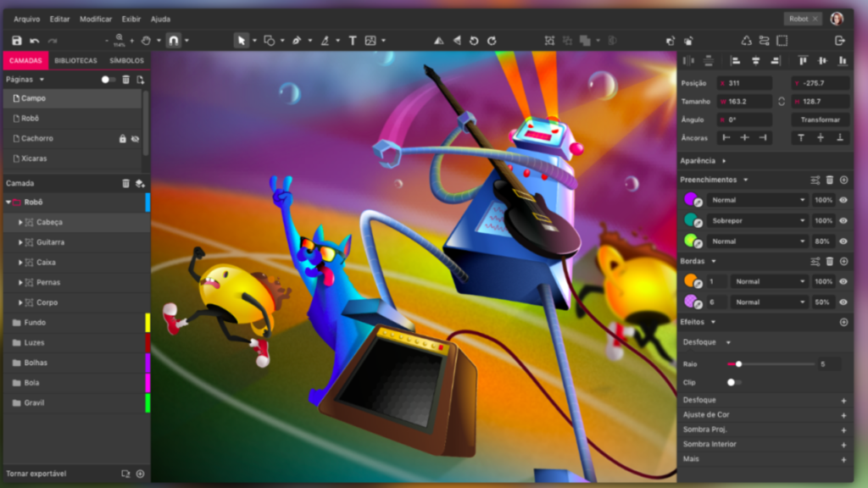Click the X position input field

(x=744, y=84)
